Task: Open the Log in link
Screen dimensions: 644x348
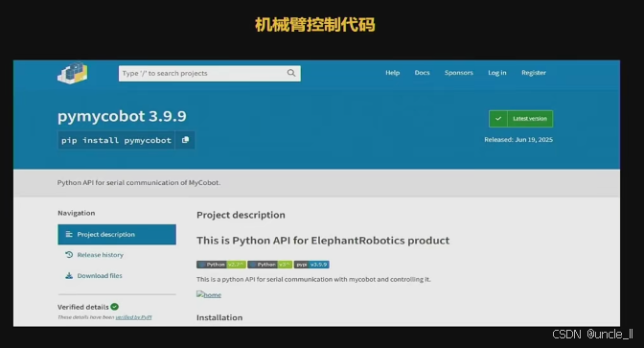Action: tap(497, 73)
